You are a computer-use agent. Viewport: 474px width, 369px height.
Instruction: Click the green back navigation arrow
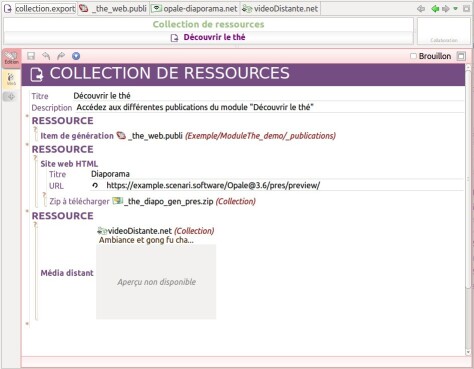point(435,9)
